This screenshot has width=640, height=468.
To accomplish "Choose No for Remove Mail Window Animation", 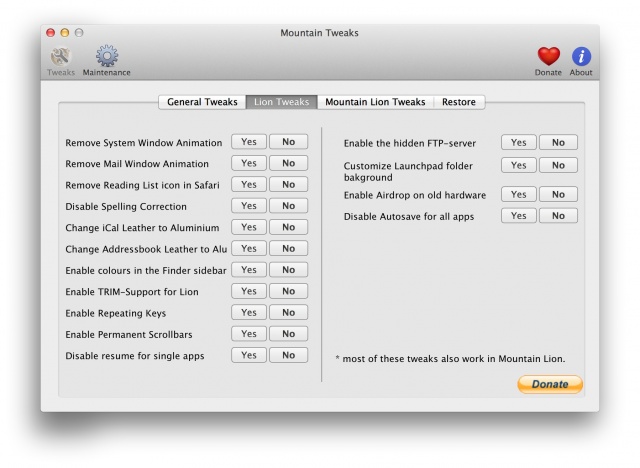I will pyautogui.click(x=288, y=163).
